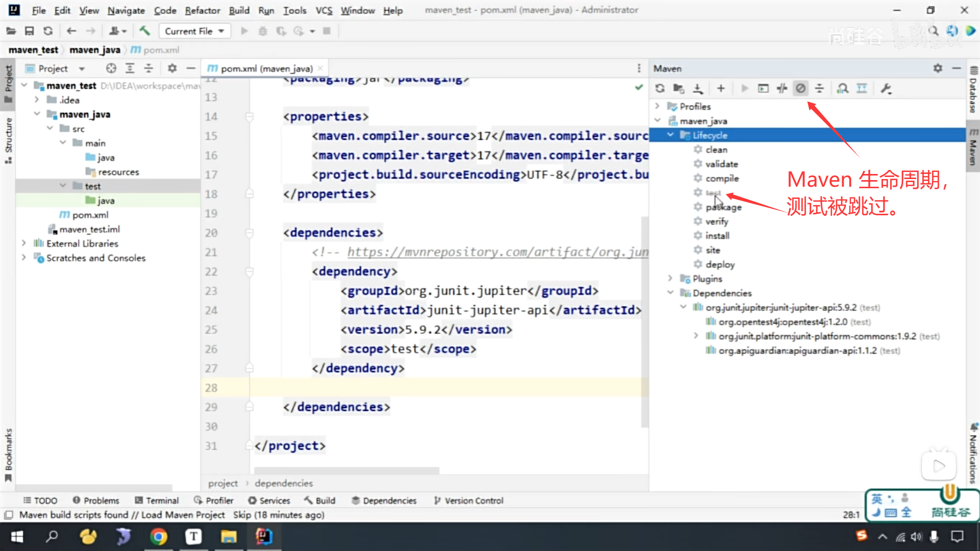Add Maven project with plus icon
This screenshot has height=551, width=980.
click(x=721, y=89)
